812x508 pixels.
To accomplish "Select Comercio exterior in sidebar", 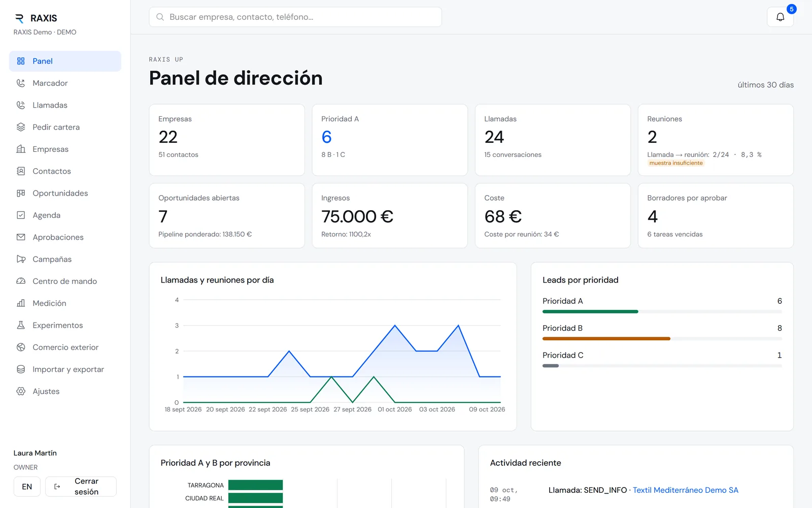I will coord(65,347).
